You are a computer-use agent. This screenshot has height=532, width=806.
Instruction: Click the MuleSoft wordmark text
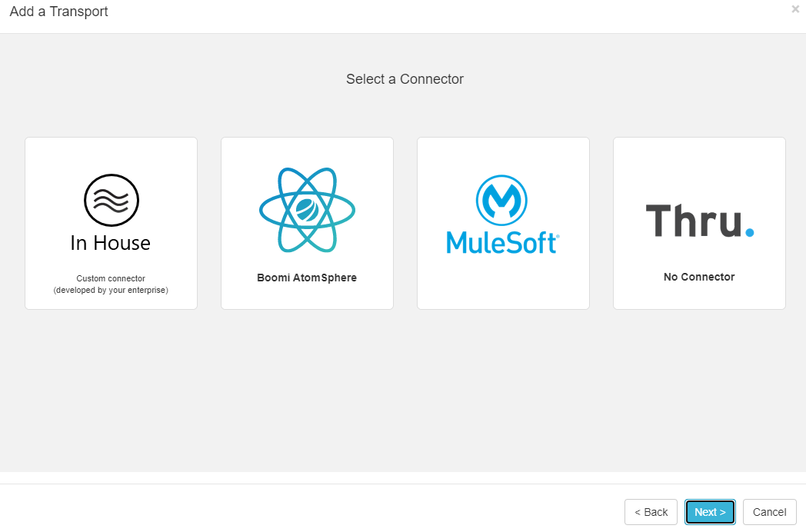pos(502,243)
